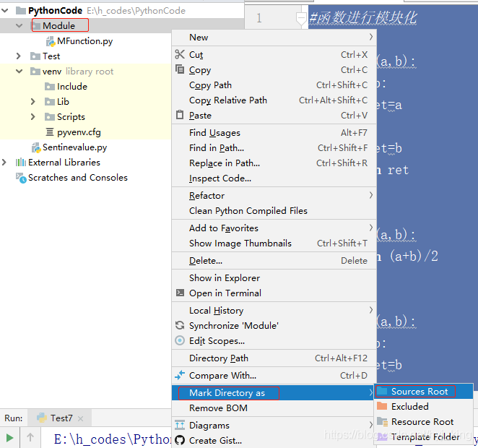Expand the Scripts folder under venv
This screenshot has width=478, height=448.
tap(33, 117)
